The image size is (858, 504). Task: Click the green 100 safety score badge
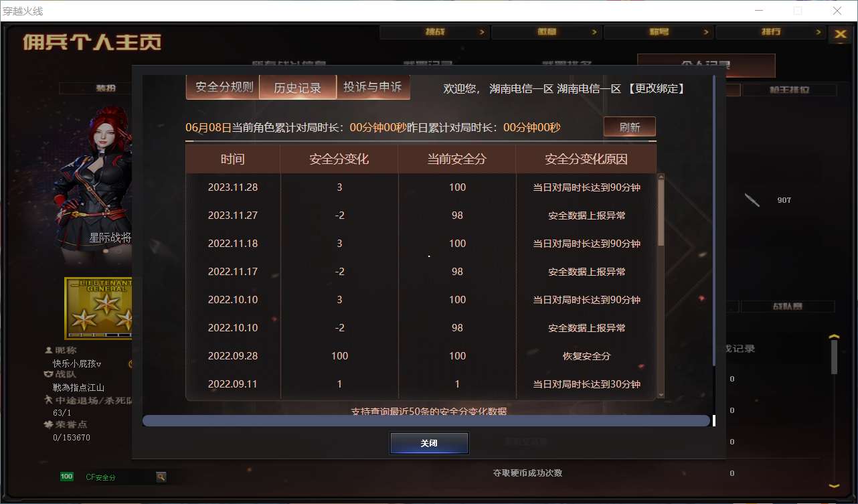pyautogui.click(x=66, y=477)
